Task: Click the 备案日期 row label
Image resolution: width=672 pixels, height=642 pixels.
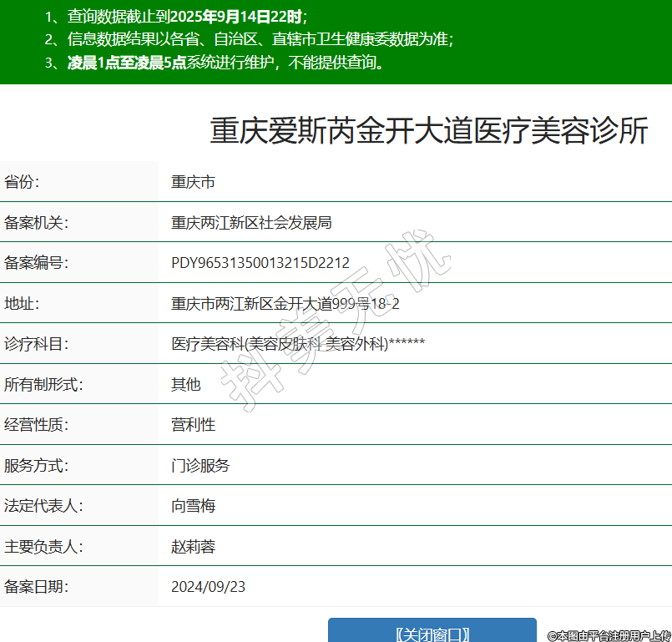Action: coord(36,587)
